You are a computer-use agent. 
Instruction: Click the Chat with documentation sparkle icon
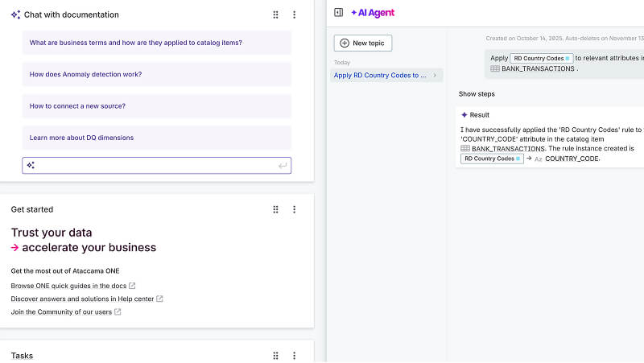pyautogui.click(x=15, y=14)
